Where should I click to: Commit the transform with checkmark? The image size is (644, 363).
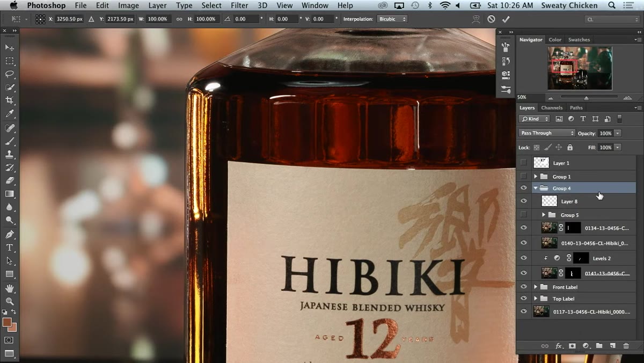pyautogui.click(x=506, y=19)
